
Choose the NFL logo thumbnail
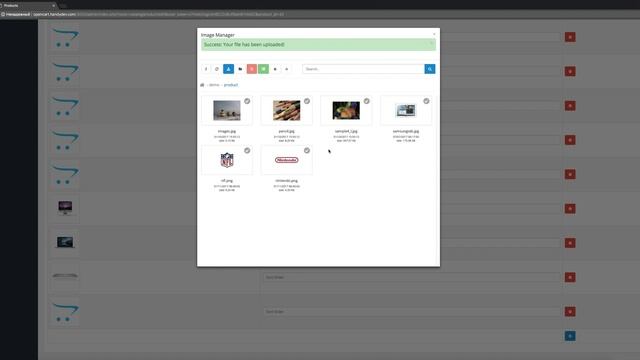coord(227,160)
